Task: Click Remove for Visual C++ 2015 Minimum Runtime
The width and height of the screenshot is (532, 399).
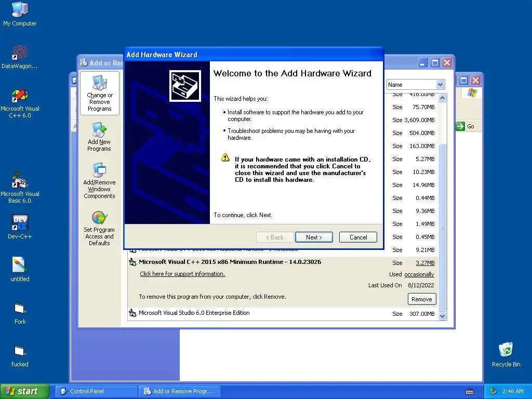Action: [x=422, y=299]
